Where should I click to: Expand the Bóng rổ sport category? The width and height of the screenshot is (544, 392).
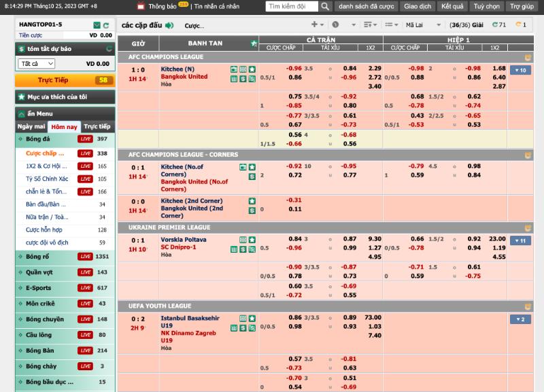65,257
